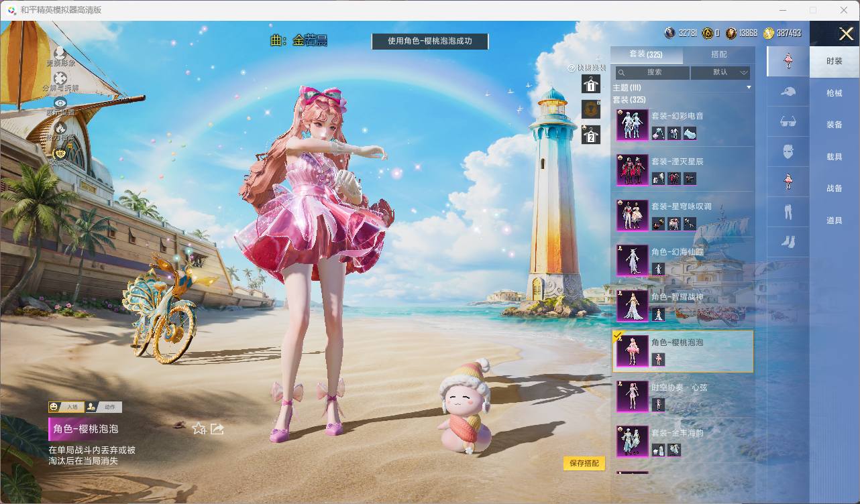860x504 pixels.
Task: Open the gold badge icon under the flame
Action: pyautogui.click(x=60, y=153)
